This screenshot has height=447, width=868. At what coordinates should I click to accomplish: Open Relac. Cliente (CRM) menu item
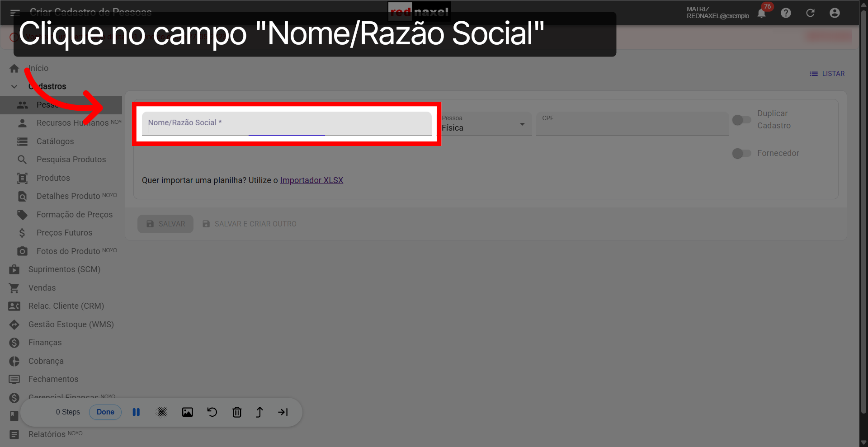[x=66, y=306]
